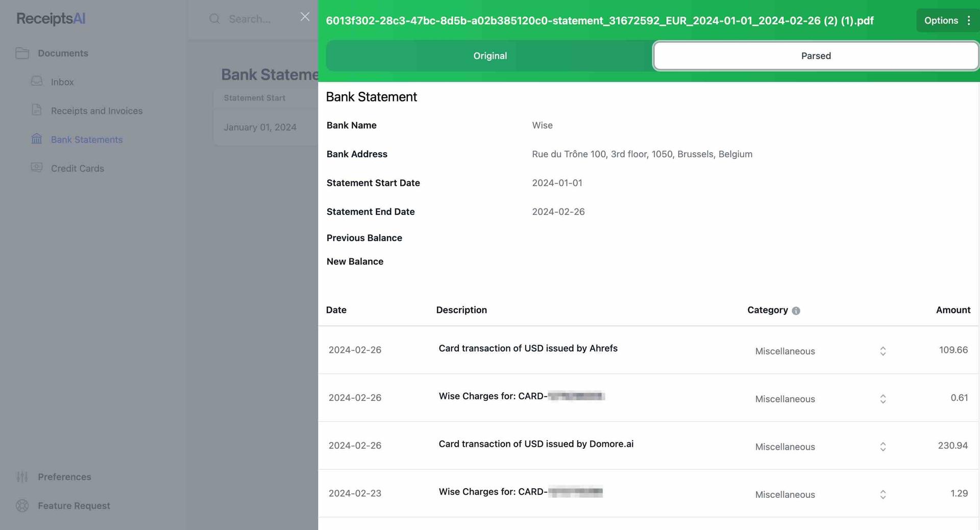Click the Preferences sliders icon
The image size is (980, 530).
[x=22, y=477]
